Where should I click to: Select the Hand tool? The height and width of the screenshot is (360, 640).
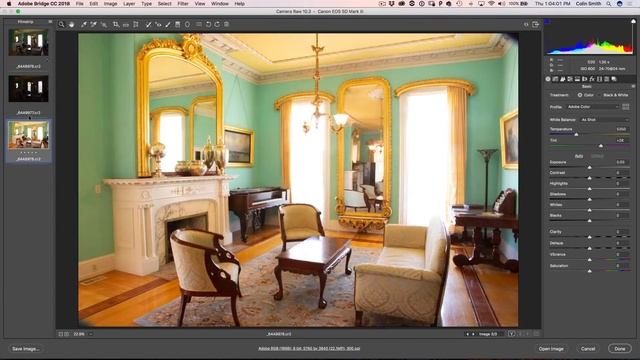pos(71,24)
